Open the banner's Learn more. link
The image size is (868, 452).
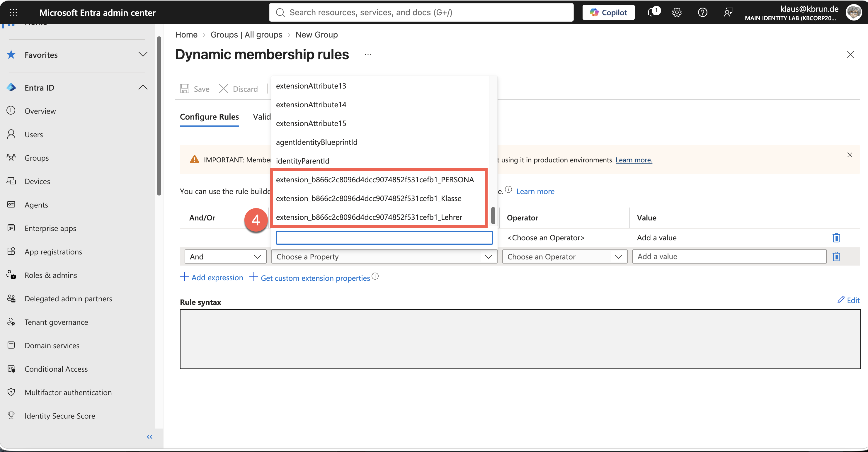pos(634,160)
